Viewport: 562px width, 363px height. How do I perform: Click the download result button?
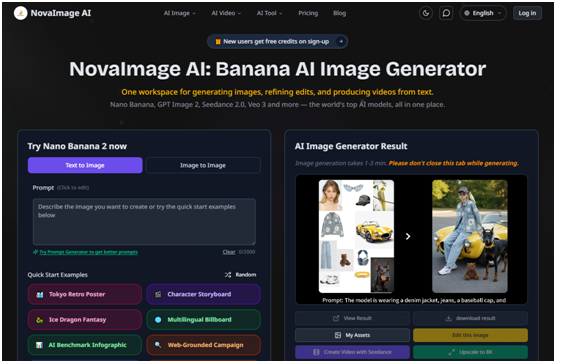(x=470, y=318)
